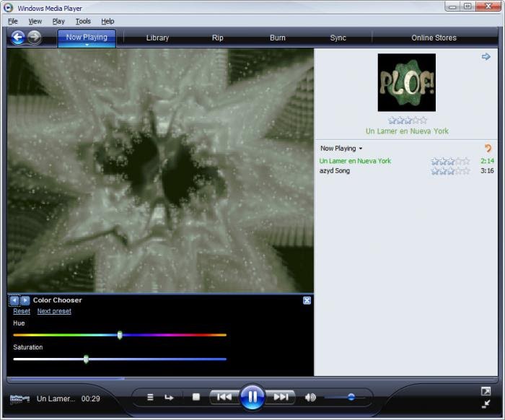Click the PLOF! album art thumbnail
The height and width of the screenshot is (420, 505).
(x=407, y=82)
